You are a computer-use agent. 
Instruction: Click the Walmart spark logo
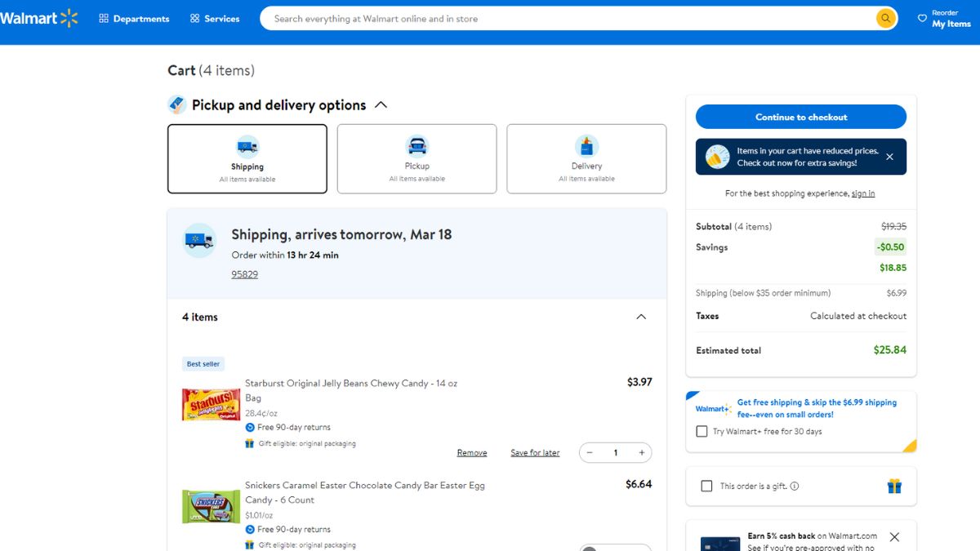(x=69, y=18)
